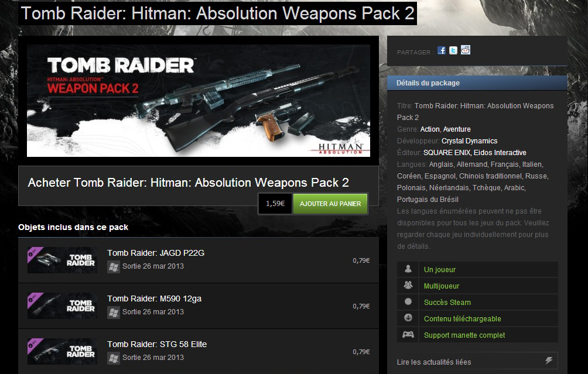Open the Support manette complet link

click(464, 335)
